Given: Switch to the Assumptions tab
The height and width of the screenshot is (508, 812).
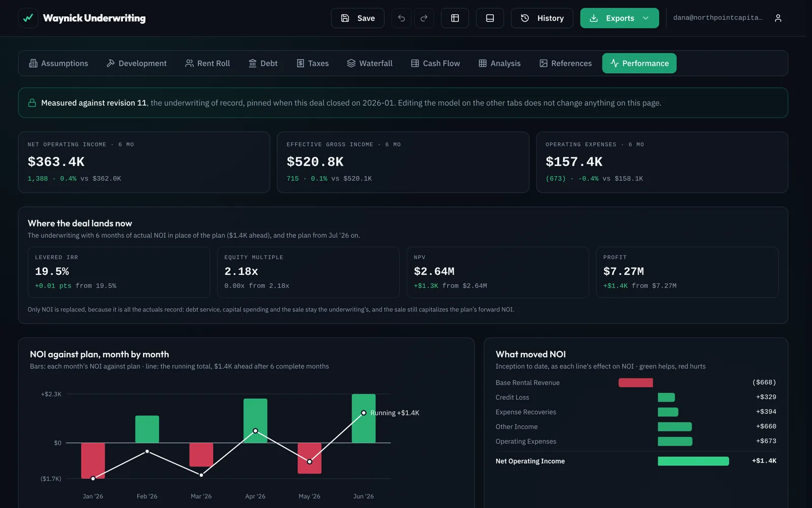Looking at the screenshot, I should click(x=59, y=63).
